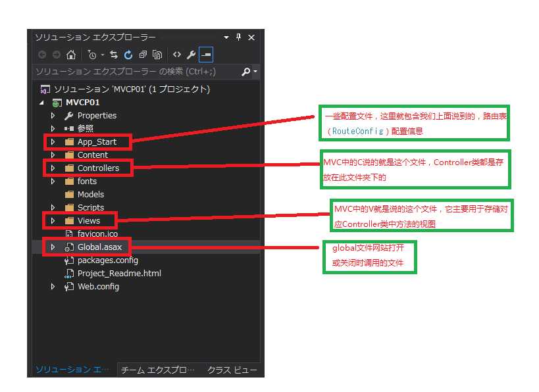Click the 参照 references icon
Image resolution: width=539 pixels, height=392 pixels.
[x=68, y=128]
